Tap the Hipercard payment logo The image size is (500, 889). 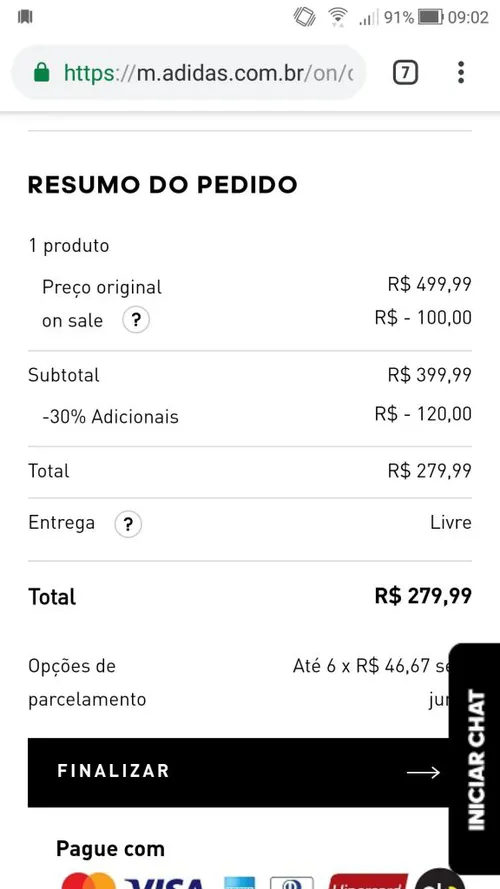[368, 882]
